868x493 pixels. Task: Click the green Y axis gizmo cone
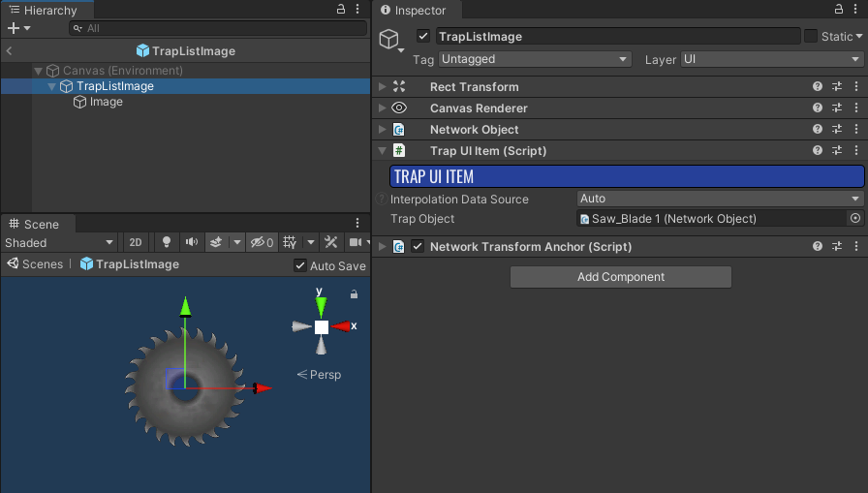click(321, 307)
